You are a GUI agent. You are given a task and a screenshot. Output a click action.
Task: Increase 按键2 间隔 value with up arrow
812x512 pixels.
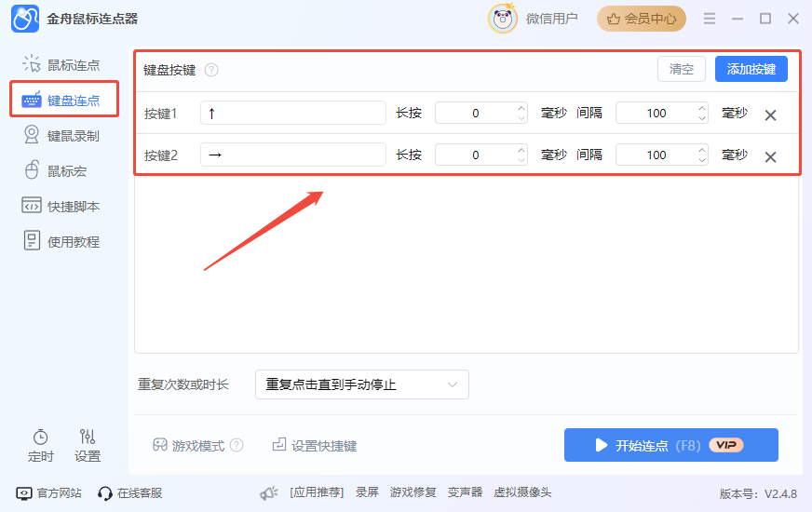click(702, 150)
